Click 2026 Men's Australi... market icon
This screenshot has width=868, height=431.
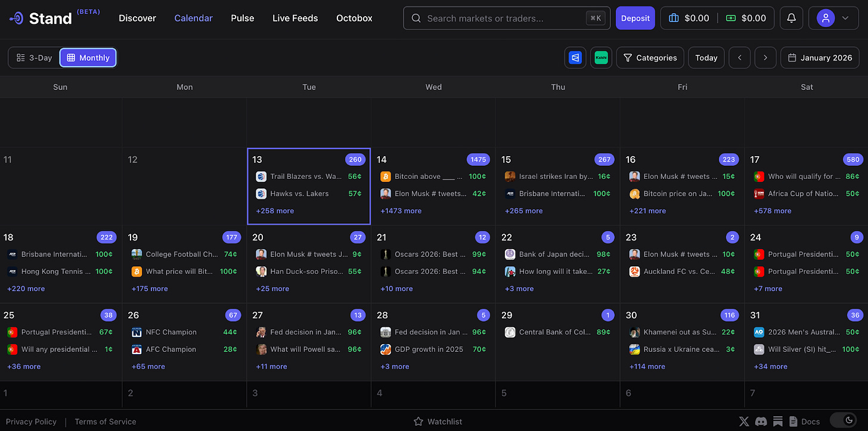pyautogui.click(x=759, y=332)
